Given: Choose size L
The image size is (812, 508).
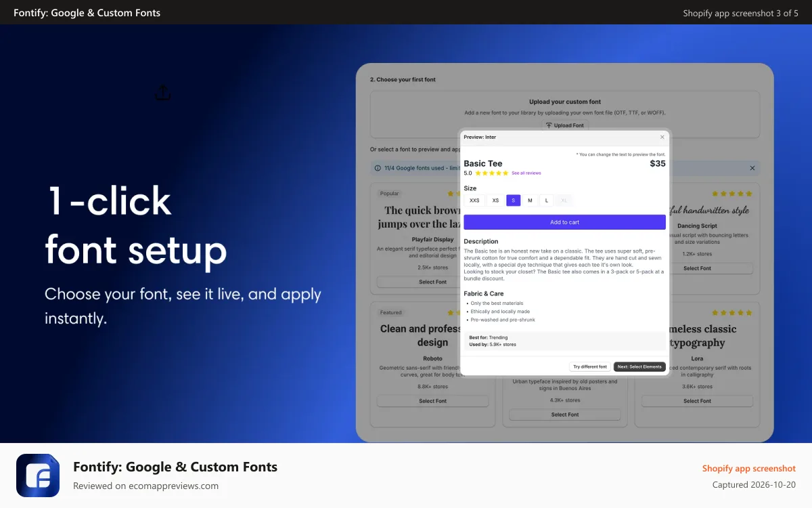Looking at the screenshot, I should coord(547,200).
